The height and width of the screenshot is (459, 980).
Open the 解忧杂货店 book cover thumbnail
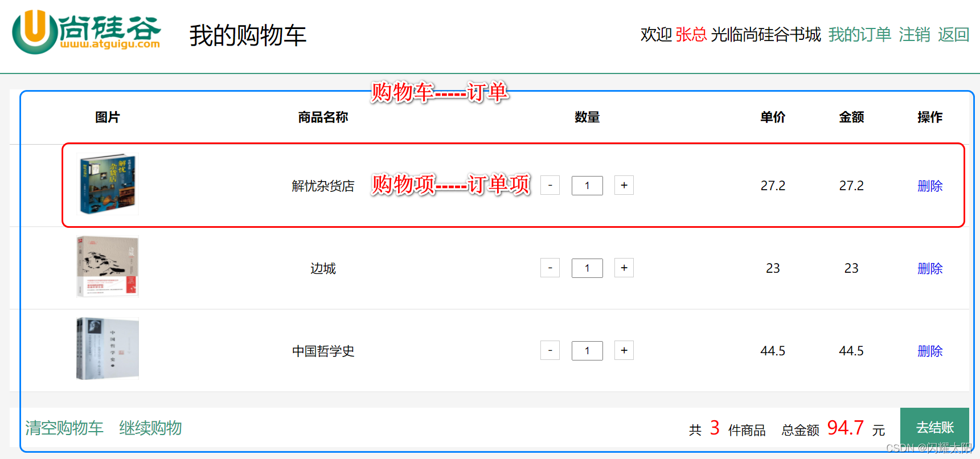tap(108, 184)
